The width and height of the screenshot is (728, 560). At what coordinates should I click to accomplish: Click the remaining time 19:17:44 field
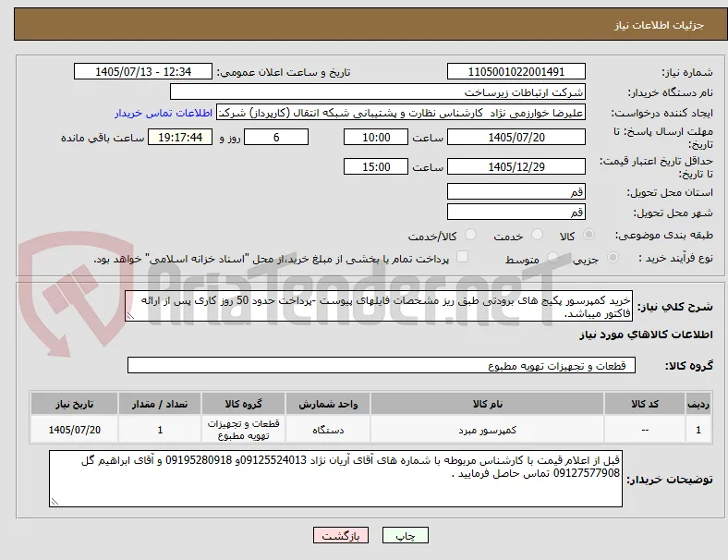pyautogui.click(x=180, y=138)
